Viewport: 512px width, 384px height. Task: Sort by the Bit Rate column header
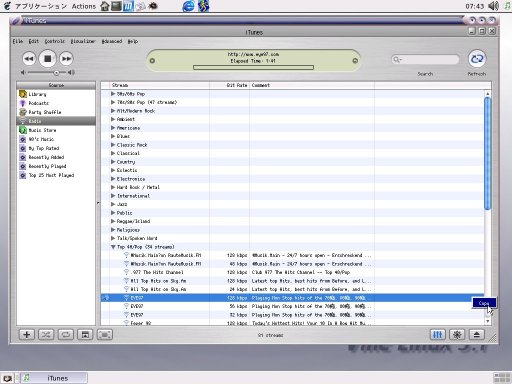(x=229, y=85)
